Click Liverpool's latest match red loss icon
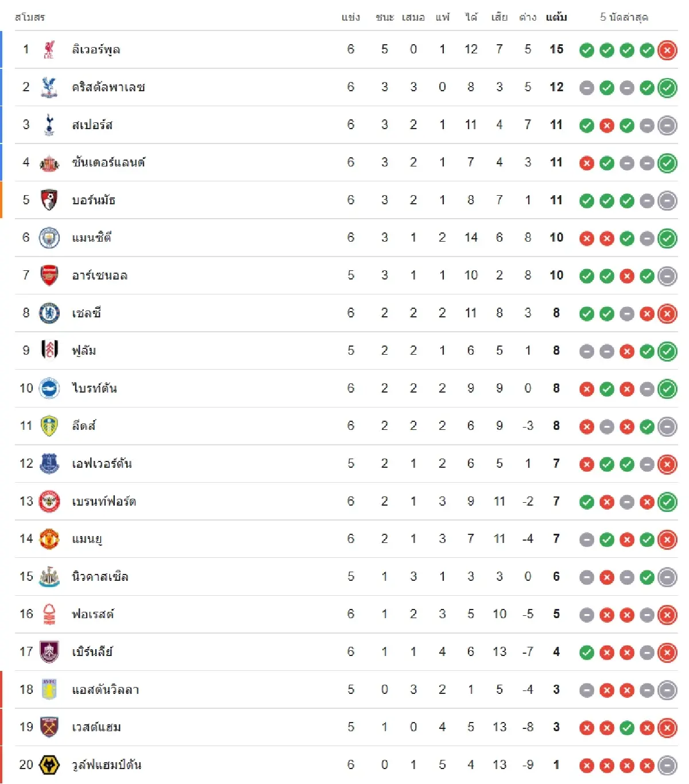Screen dimensions: 689x784 point(667,50)
